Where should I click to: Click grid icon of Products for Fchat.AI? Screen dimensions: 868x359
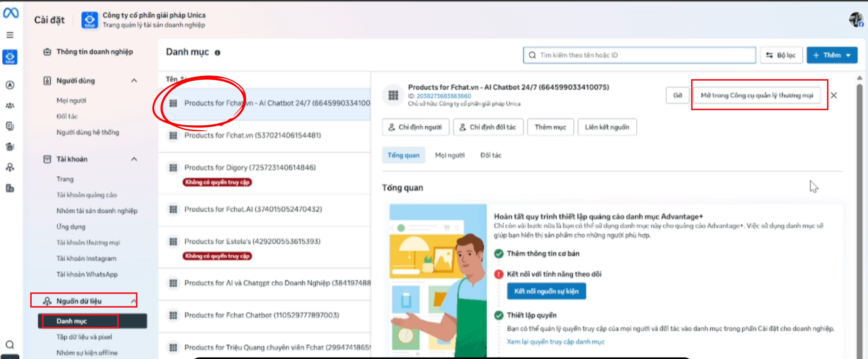[173, 209]
